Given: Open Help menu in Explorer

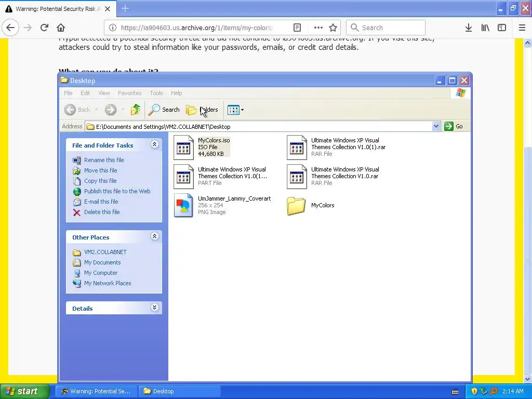Looking at the screenshot, I should 176,93.
